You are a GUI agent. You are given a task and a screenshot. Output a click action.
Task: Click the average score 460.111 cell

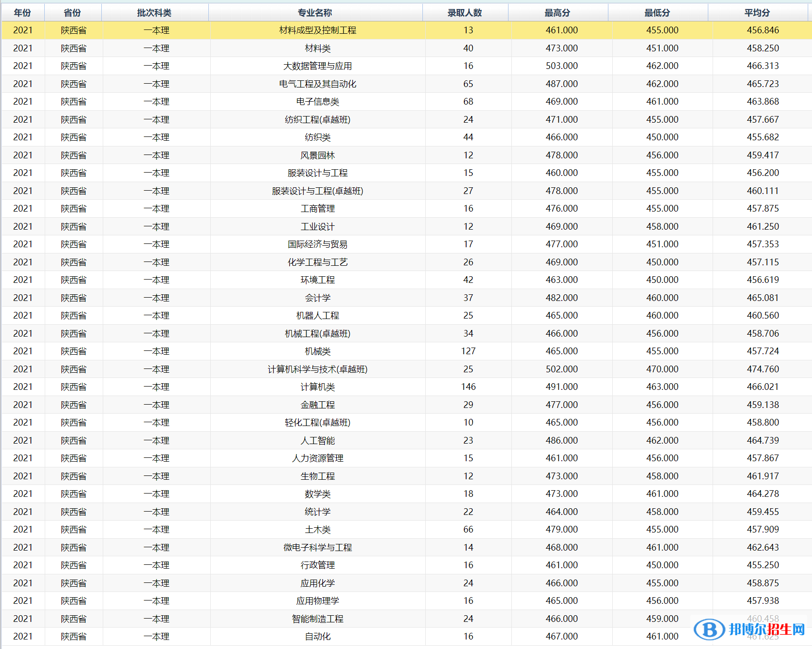point(763,191)
